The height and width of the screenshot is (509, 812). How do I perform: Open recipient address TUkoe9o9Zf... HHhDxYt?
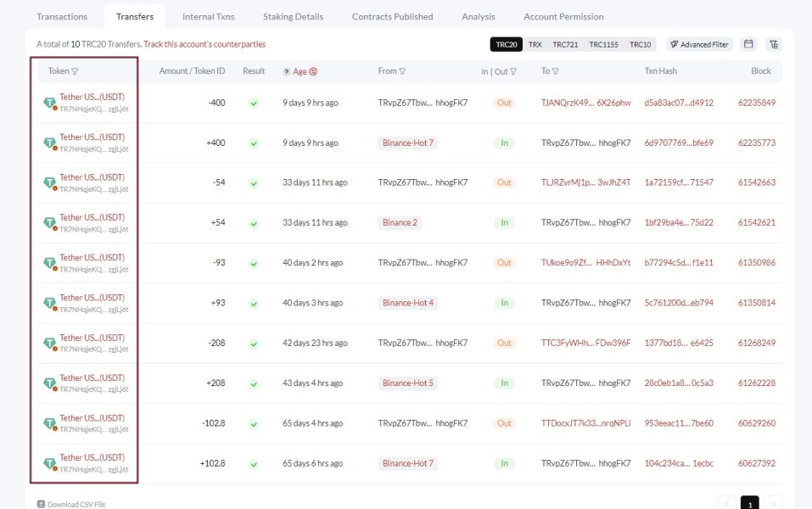pos(585,262)
